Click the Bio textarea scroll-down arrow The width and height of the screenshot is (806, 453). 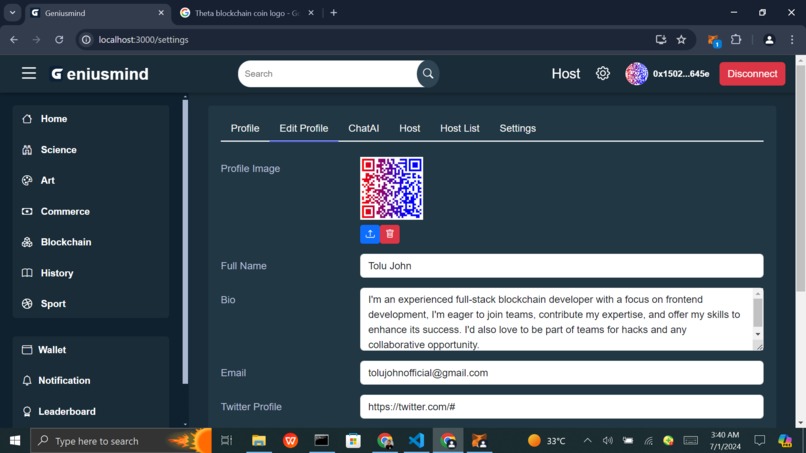[758, 334]
